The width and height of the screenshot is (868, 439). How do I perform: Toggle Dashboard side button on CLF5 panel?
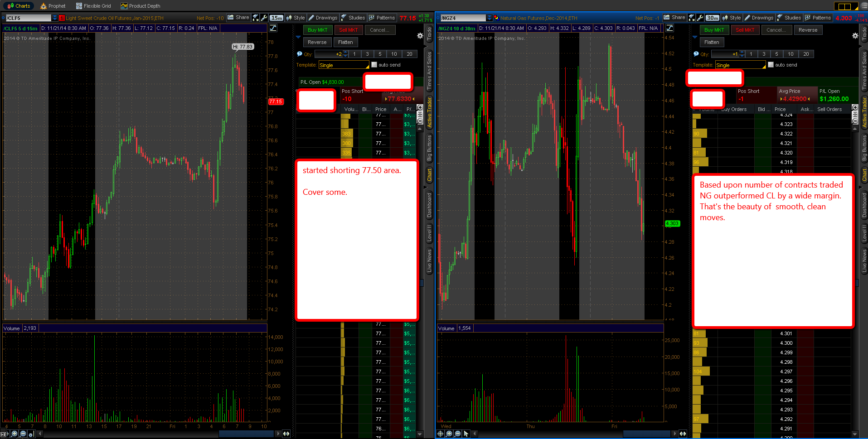click(x=429, y=205)
